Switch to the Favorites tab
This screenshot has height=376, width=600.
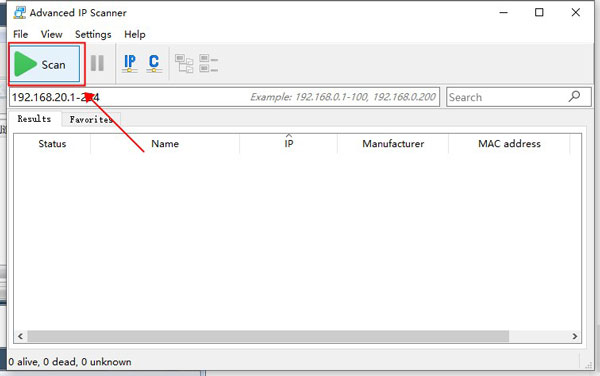pyautogui.click(x=91, y=120)
